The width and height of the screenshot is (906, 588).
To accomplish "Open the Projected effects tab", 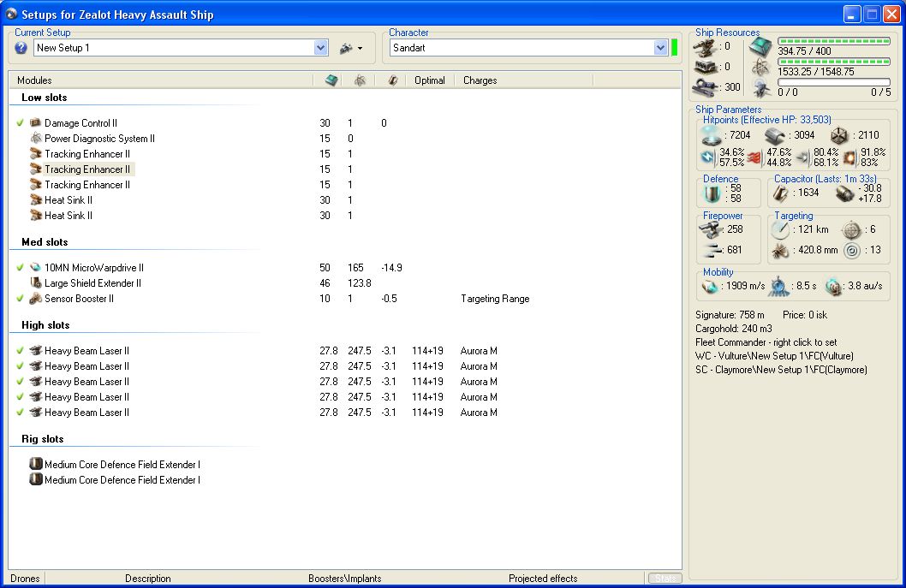I will pos(543,579).
